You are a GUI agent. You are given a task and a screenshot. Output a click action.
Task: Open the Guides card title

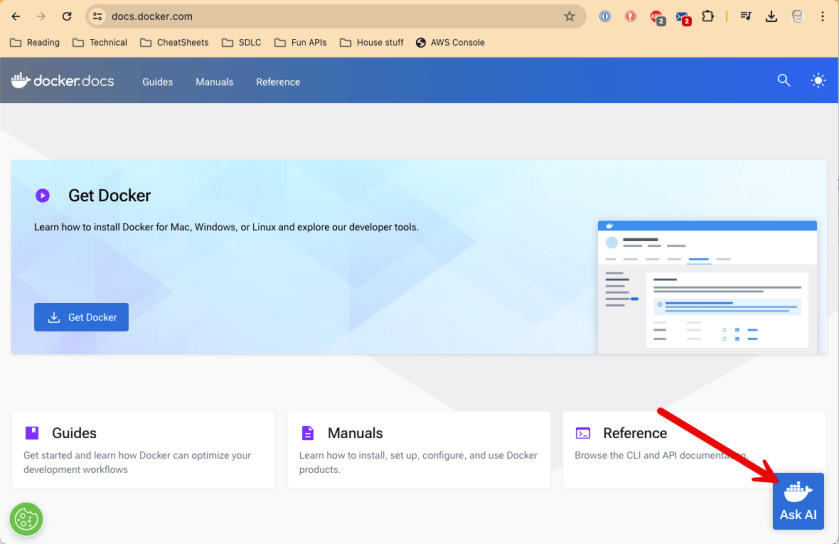coord(74,433)
